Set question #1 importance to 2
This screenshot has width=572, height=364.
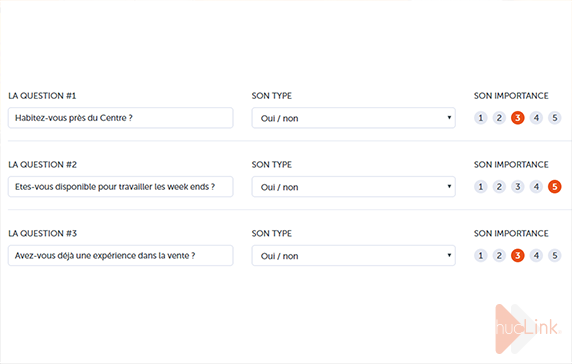pyautogui.click(x=499, y=118)
